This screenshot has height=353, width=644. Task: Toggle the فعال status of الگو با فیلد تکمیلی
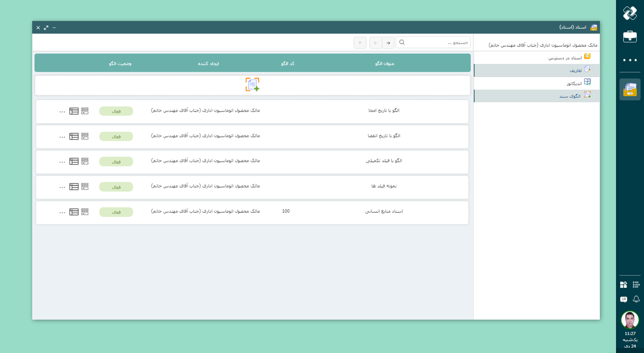pos(116,162)
